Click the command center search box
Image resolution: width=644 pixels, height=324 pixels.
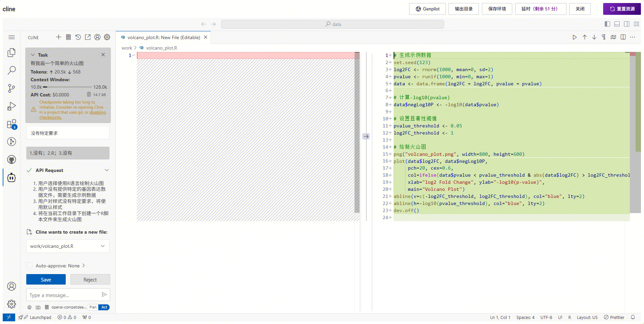tap(333, 24)
